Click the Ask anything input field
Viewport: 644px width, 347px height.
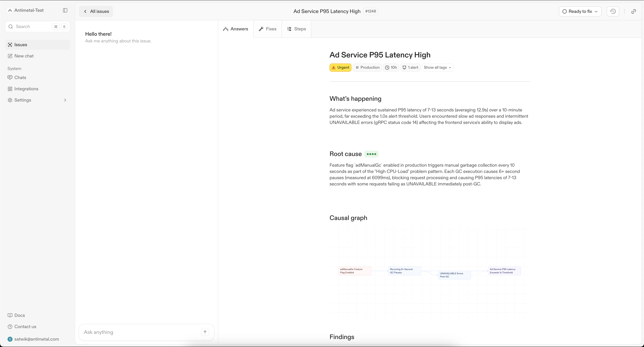pos(140,332)
